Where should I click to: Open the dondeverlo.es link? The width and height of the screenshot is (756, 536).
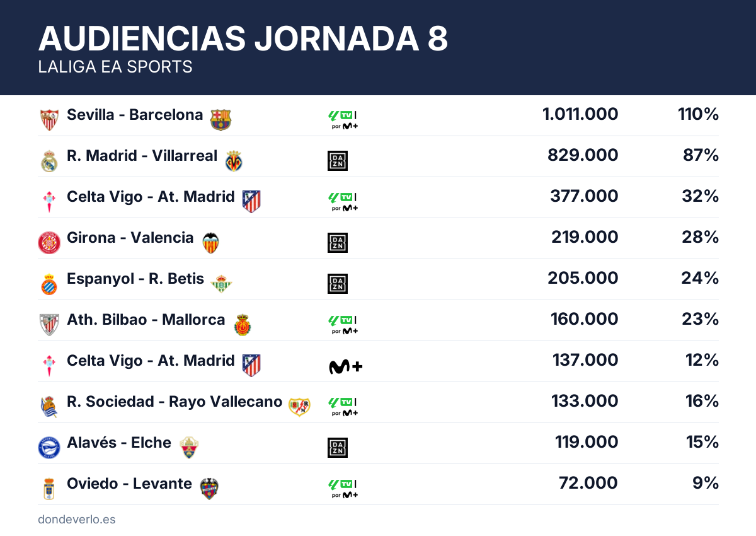77,520
